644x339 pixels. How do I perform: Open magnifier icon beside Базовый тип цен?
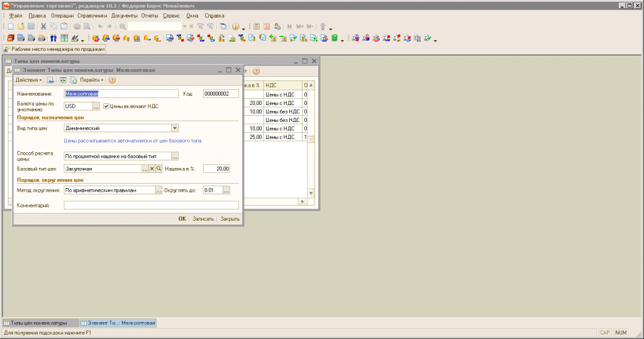tap(159, 169)
